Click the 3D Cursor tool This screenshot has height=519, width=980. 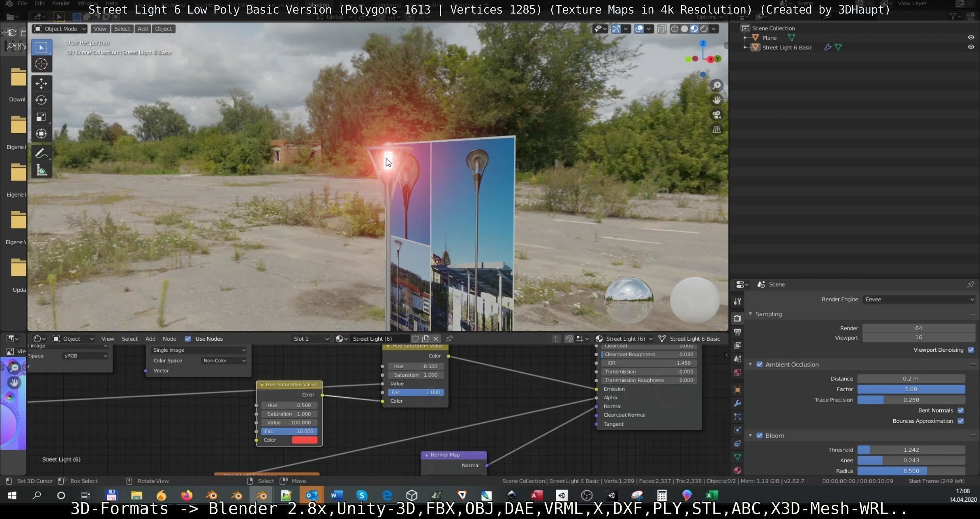point(41,64)
